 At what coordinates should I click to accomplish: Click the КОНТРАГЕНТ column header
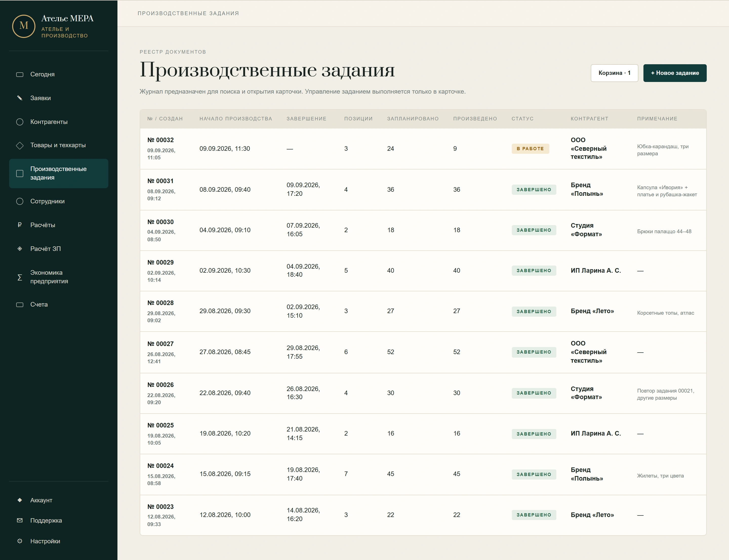click(x=589, y=119)
